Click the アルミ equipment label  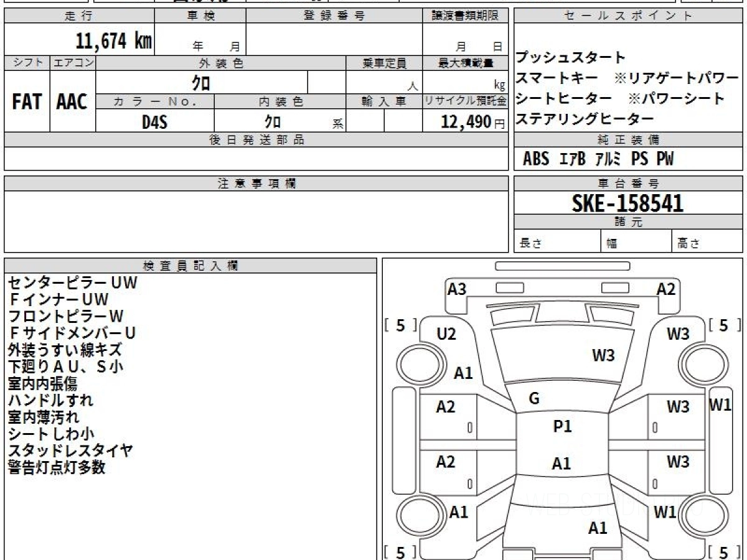608,159
